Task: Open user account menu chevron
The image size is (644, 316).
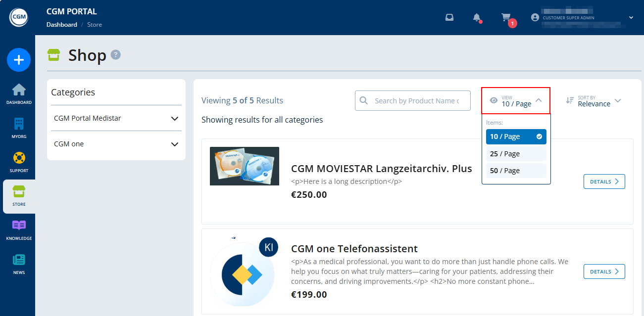Action: [631, 18]
